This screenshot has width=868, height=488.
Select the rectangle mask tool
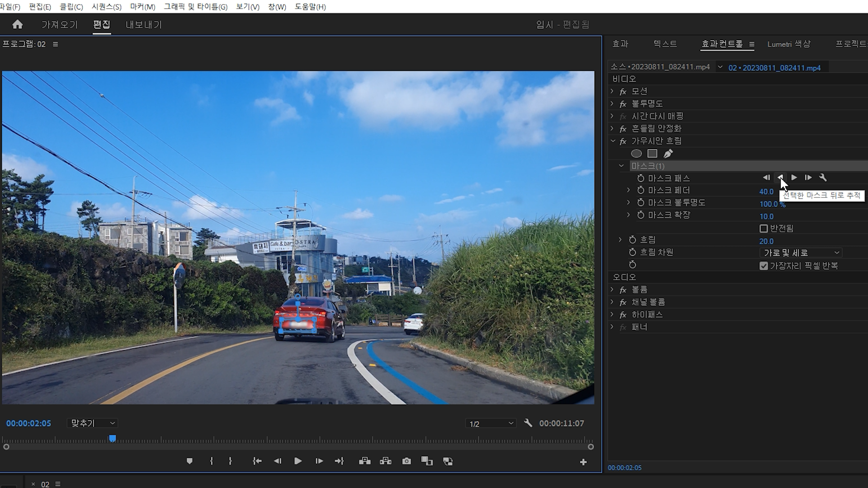pos(652,154)
